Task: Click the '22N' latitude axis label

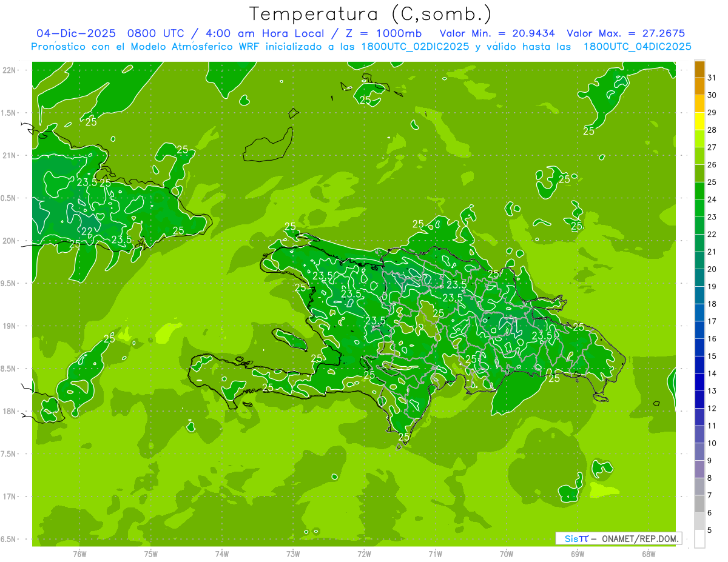Action: tap(8, 70)
